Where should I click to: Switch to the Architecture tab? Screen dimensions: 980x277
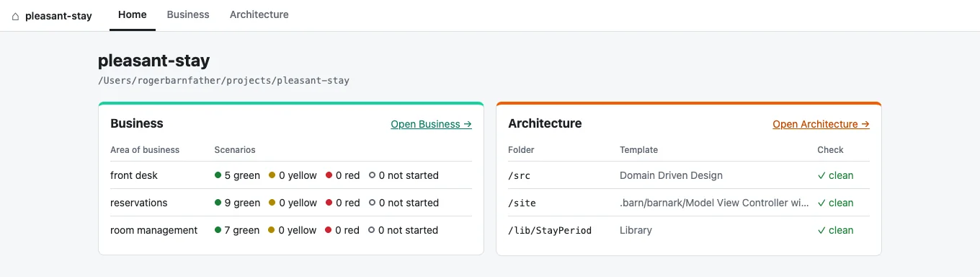(x=259, y=14)
